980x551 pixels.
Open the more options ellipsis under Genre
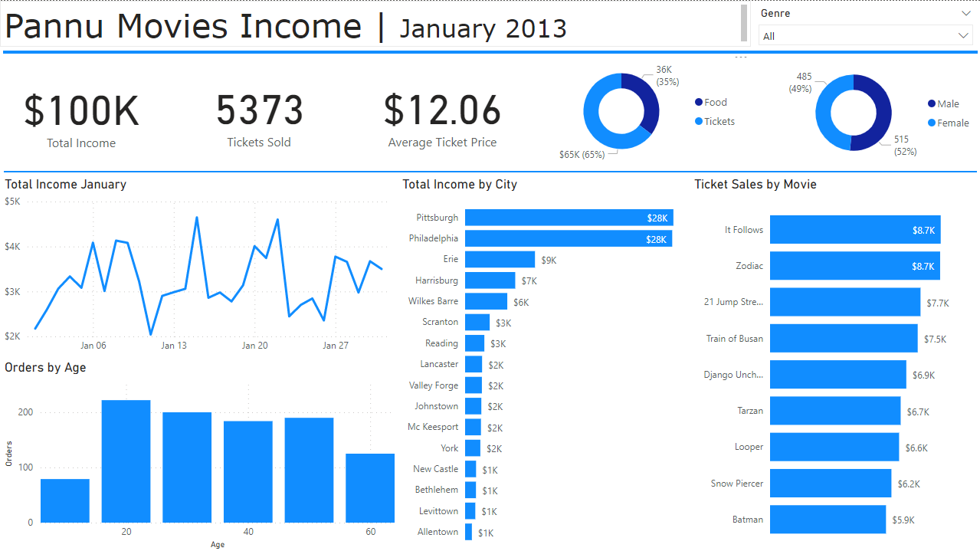click(740, 57)
